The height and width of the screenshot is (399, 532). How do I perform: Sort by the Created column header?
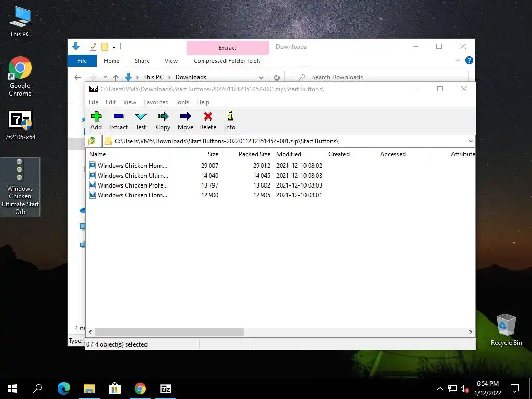[351, 154]
